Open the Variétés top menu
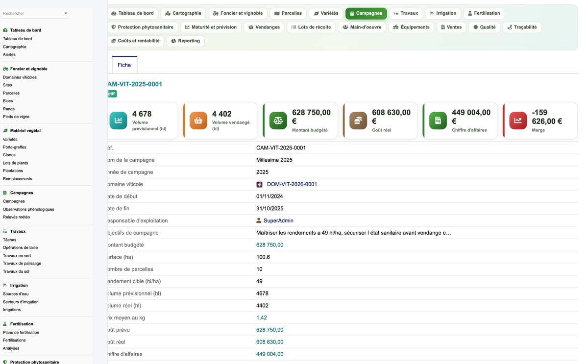Screen dimensions: 588x364 pos(326,13)
